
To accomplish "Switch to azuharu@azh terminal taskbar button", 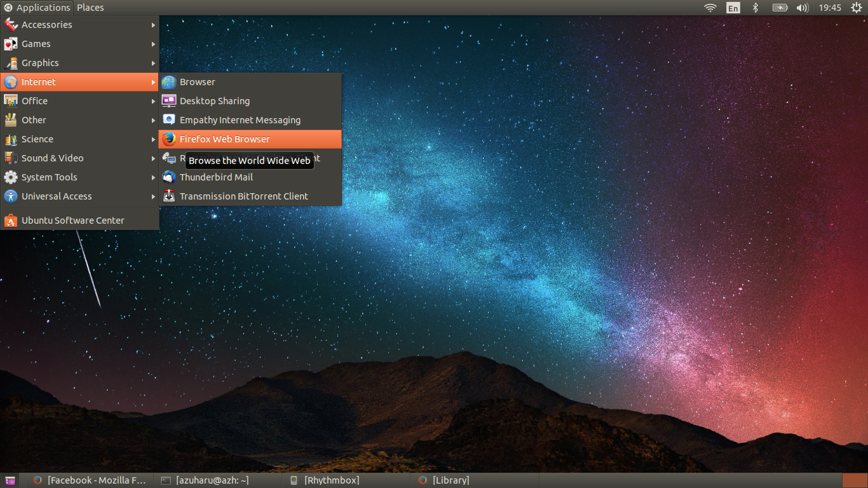I will [219, 480].
